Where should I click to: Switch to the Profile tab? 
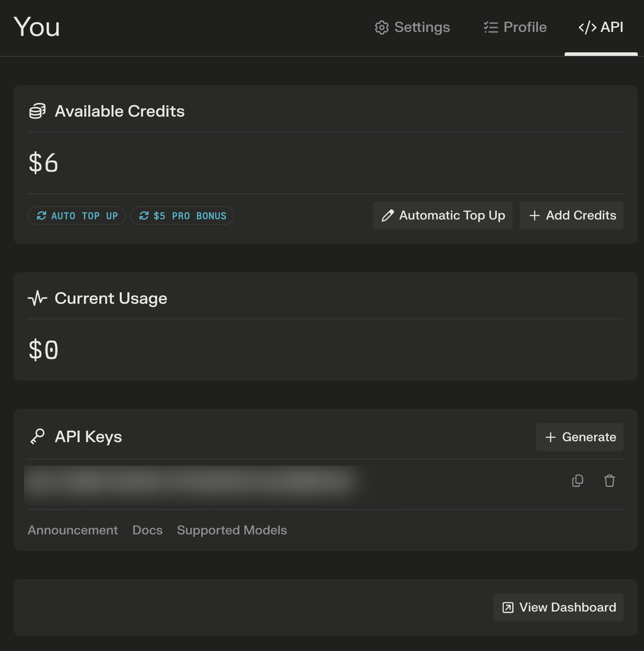click(x=515, y=27)
